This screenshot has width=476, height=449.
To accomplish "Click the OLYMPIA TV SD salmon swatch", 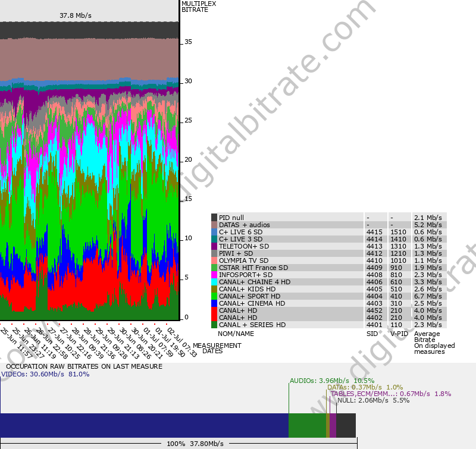I will coord(214,260).
